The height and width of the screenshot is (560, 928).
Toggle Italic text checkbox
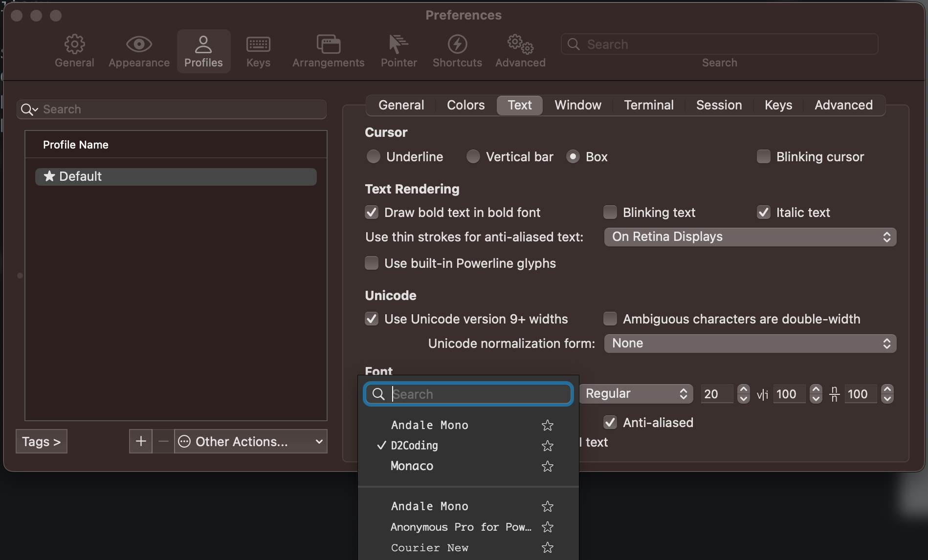[x=763, y=212]
